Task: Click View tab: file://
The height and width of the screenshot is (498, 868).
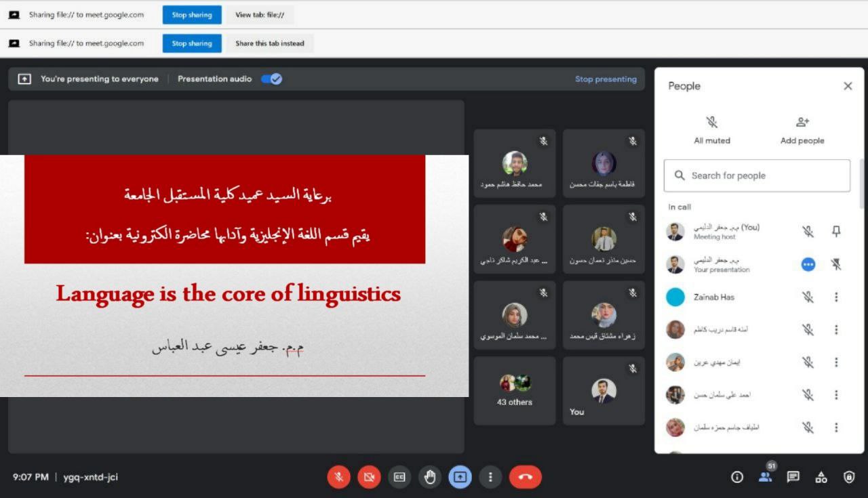Action: [x=260, y=15]
